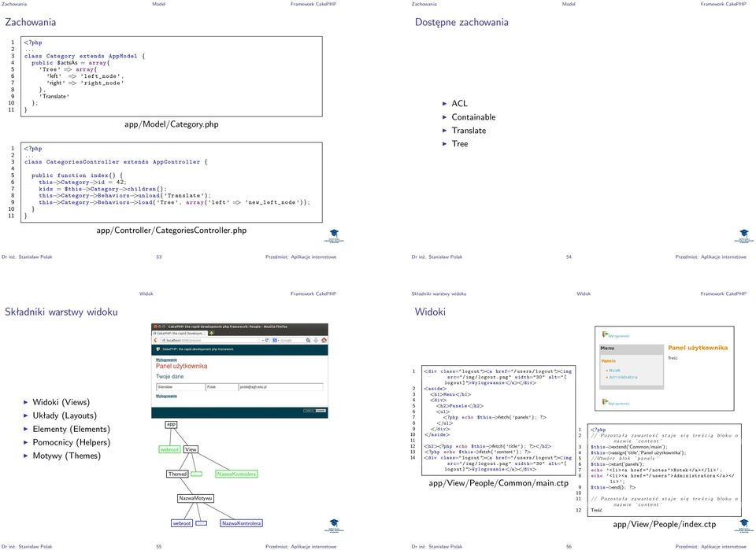The height and width of the screenshot is (550, 756).
Task: Click the AGH logo on slide 56
Action: tap(744, 526)
